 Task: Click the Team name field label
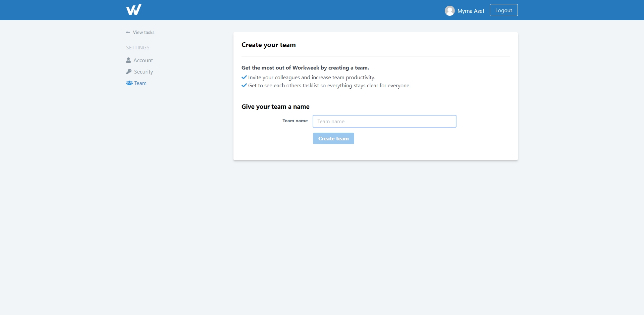click(295, 121)
